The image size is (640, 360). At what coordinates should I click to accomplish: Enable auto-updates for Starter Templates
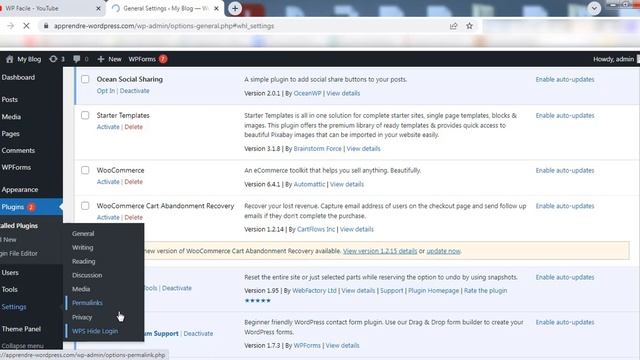565,116
